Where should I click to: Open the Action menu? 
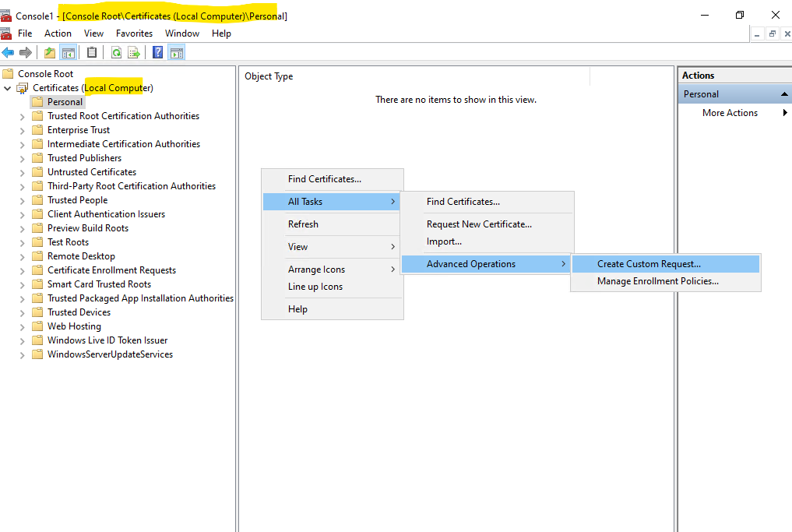(58, 33)
